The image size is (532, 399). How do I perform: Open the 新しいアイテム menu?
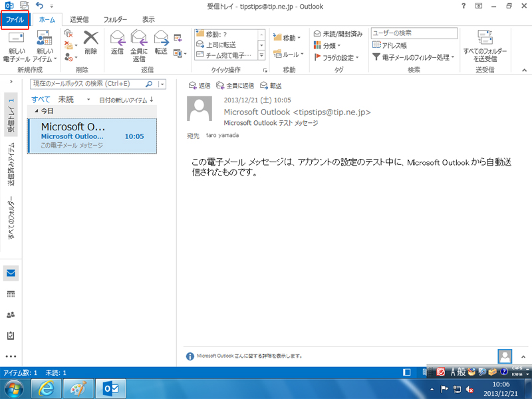(x=45, y=47)
